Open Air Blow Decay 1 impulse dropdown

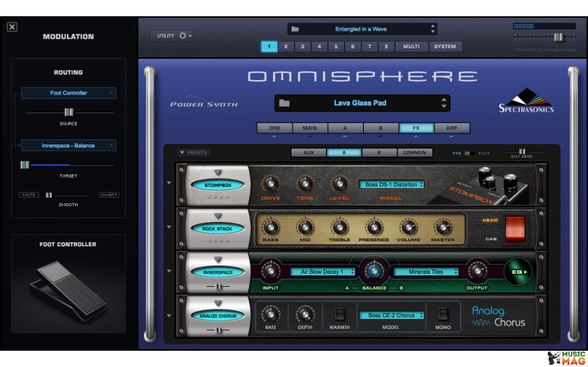pos(323,272)
